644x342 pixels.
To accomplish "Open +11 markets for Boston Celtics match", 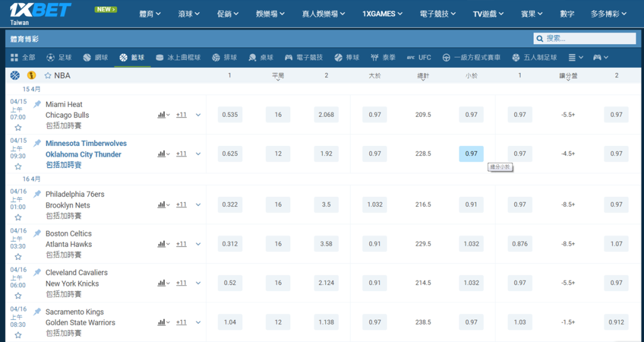I will pyautogui.click(x=181, y=244).
